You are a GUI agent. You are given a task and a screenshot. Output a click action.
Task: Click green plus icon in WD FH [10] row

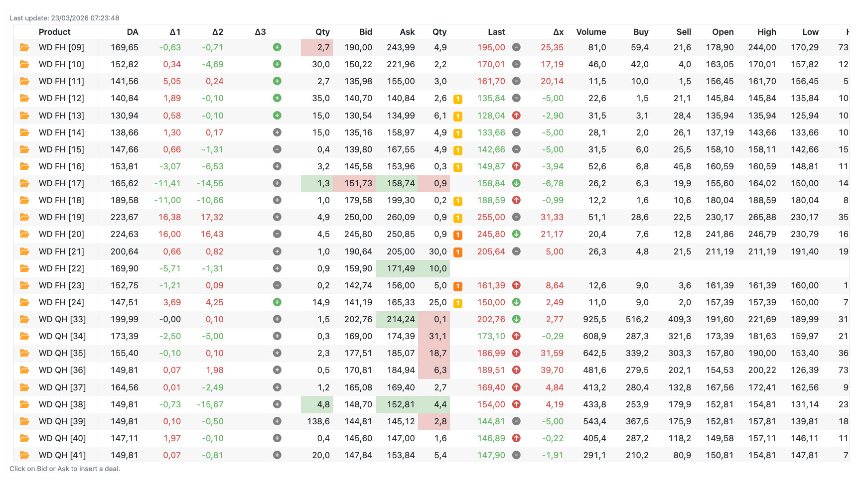click(277, 64)
